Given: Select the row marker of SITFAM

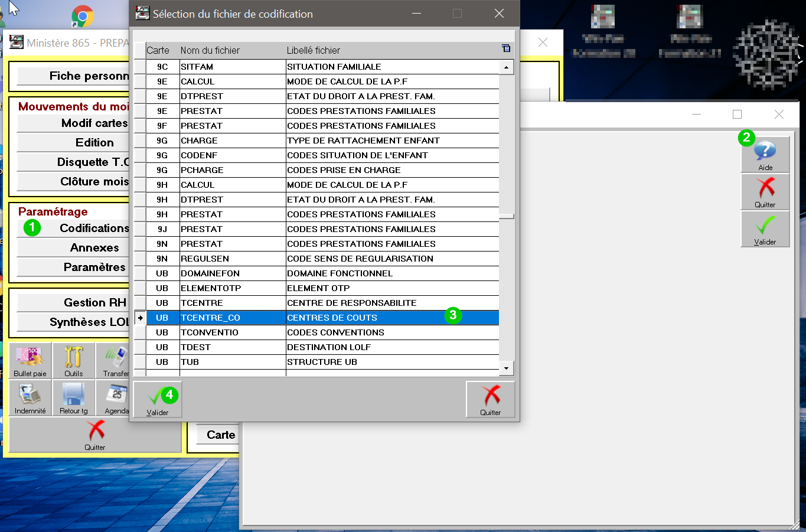Looking at the screenshot, I should click(140, 67).
